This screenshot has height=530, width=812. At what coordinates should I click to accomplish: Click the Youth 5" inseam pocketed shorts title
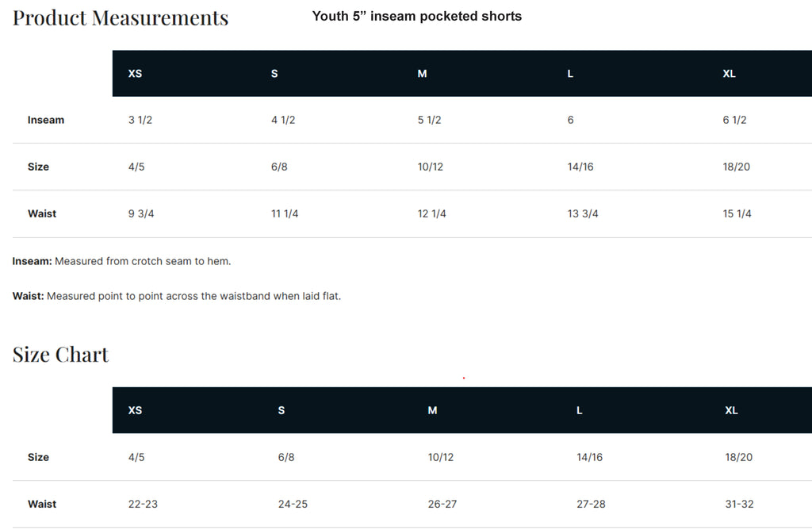coord(417,16)
